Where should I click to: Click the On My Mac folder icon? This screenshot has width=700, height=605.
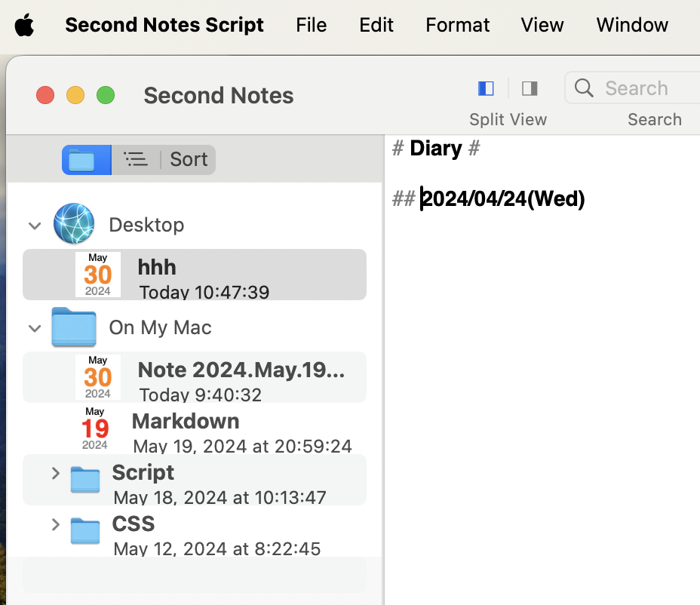click(x=74, y=327)
